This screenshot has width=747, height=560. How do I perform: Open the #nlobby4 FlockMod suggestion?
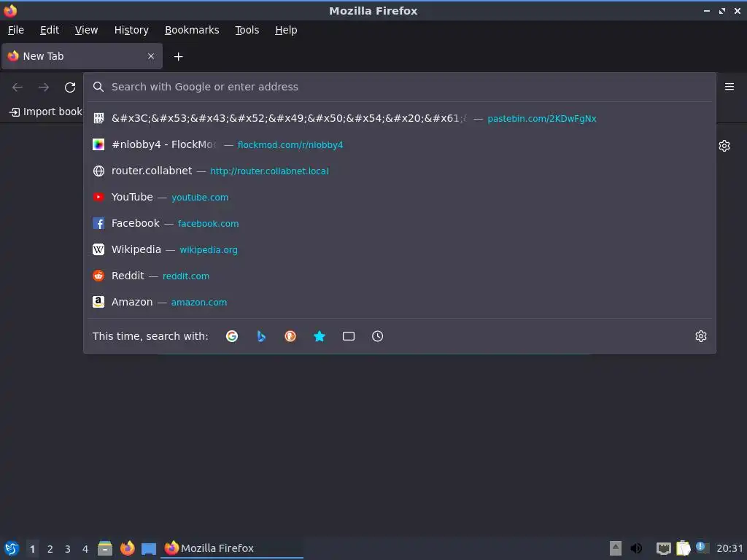[400, 145]
